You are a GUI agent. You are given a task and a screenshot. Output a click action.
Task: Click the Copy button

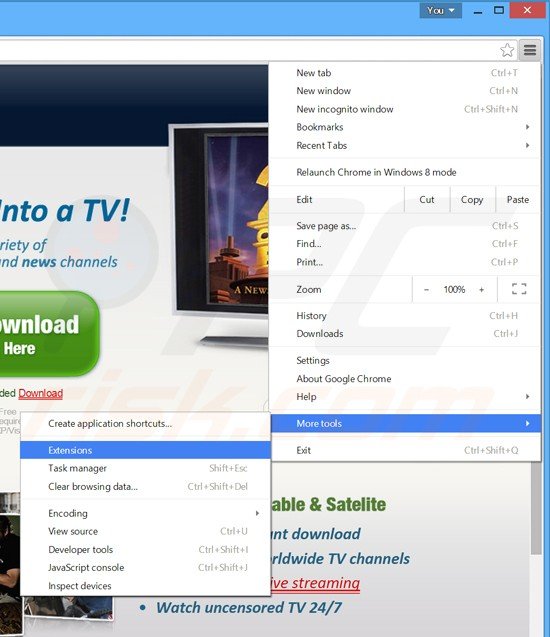click(x=472, y=199)
